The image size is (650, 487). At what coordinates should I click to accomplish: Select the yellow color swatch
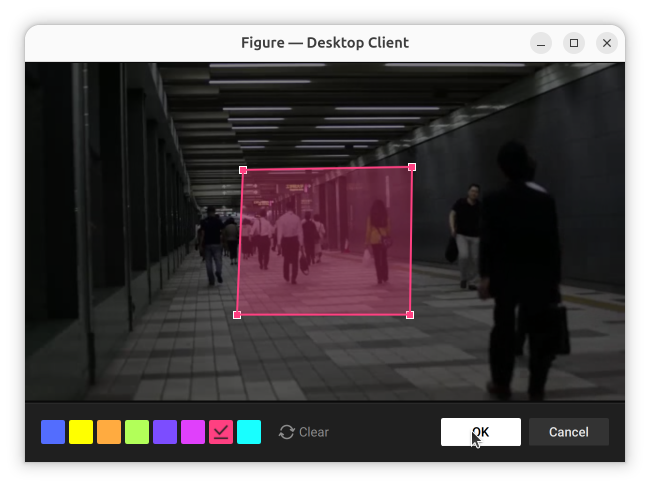81,432
